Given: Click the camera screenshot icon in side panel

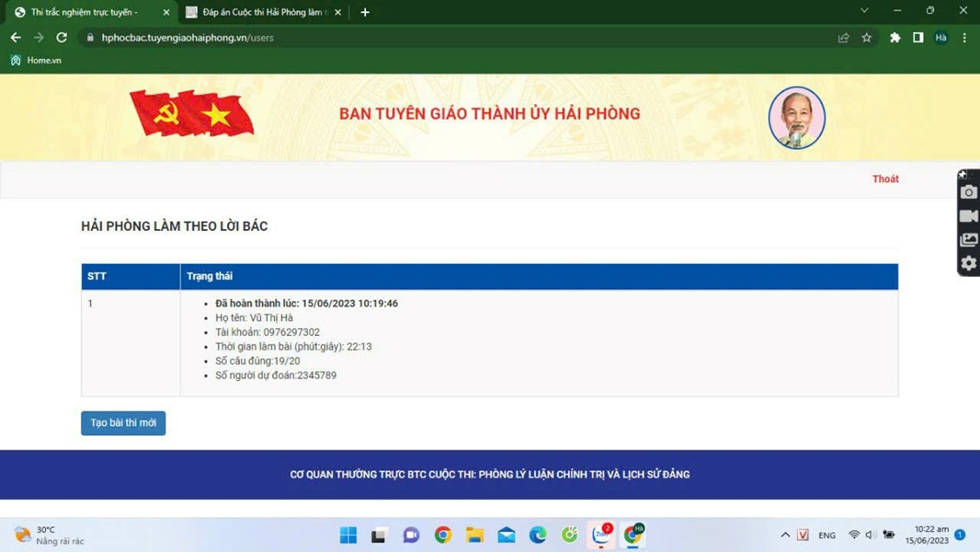Looking at the screenshot, I should tap(969, 193).
